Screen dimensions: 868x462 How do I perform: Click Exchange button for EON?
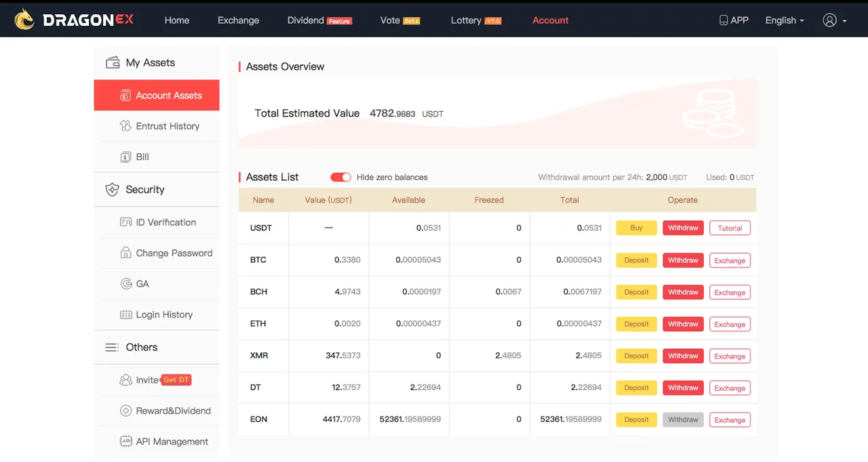tap(730, 419)
